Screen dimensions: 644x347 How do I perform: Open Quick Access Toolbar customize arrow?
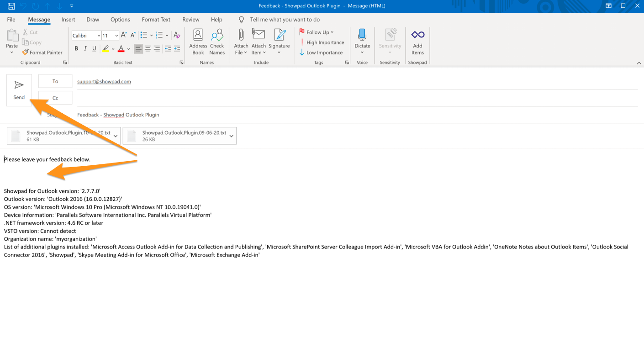pos(72,6)
